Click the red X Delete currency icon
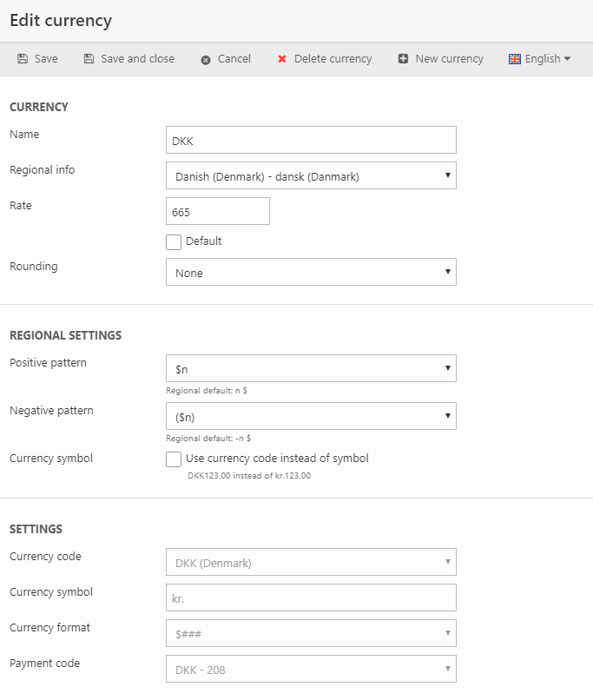The image size is (593, 700). (x=281, y=59)
